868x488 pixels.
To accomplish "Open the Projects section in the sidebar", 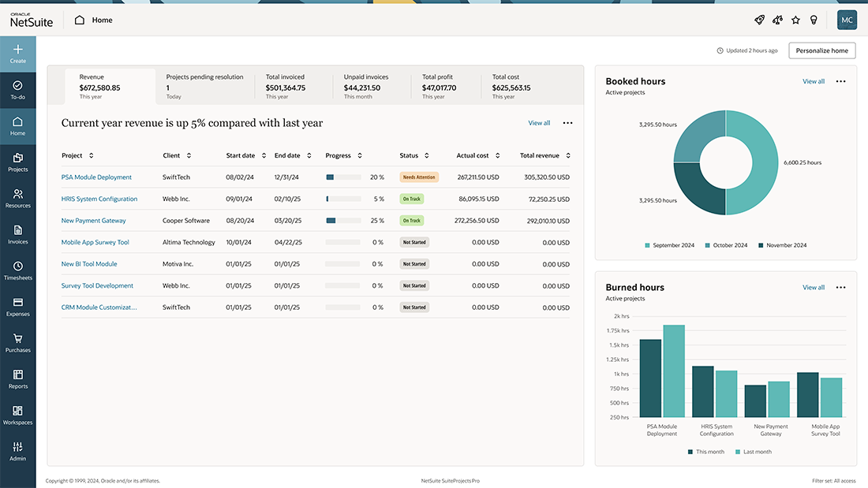I will tap(17, 162).
